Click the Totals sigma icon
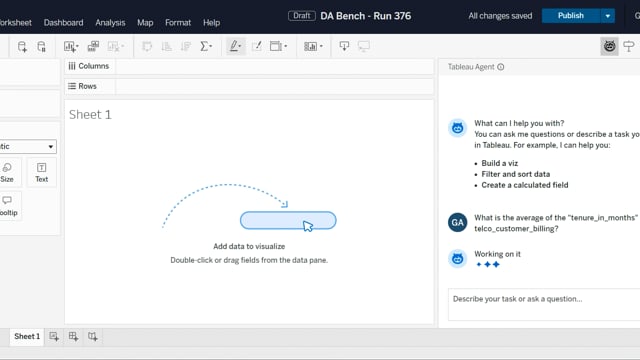The image size is (640, 360). pos(204,46)
